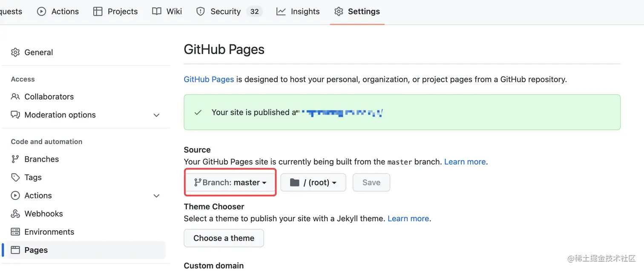Follow Learn more link under Source

coord(465,162)
